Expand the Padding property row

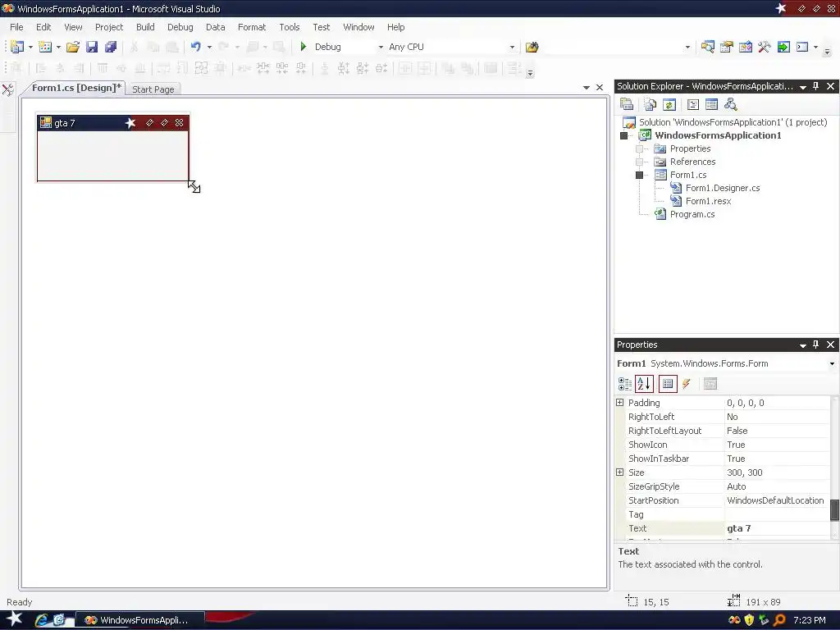click(x=620, y=402)
